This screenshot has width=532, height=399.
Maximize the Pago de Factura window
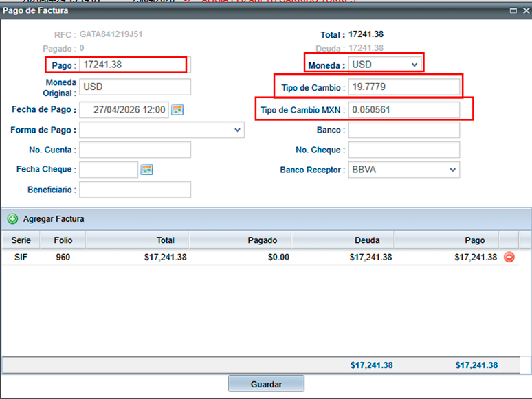point(512,10)
